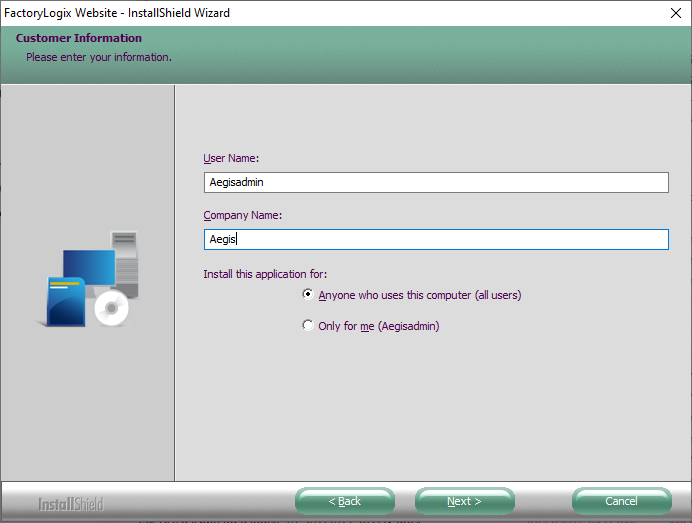Click the 'Please enter your information.' subtitle
692x523 pixels.
(99, 57)
